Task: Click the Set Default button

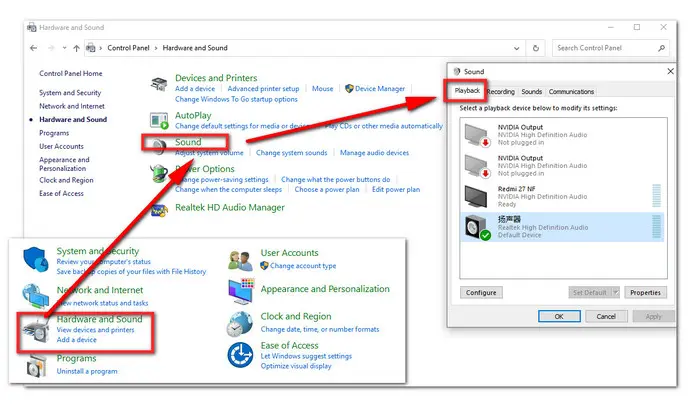Action: (x=590, y=293)
